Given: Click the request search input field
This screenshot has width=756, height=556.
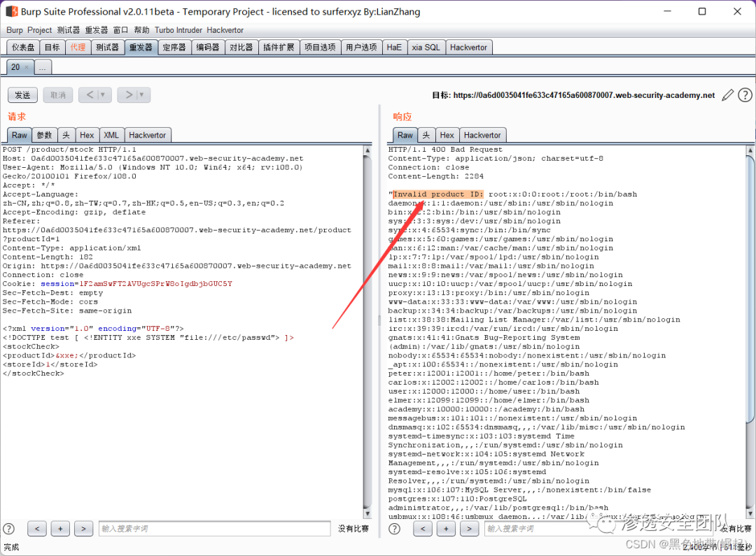Looking at the screenshot, I should [215, 529].
